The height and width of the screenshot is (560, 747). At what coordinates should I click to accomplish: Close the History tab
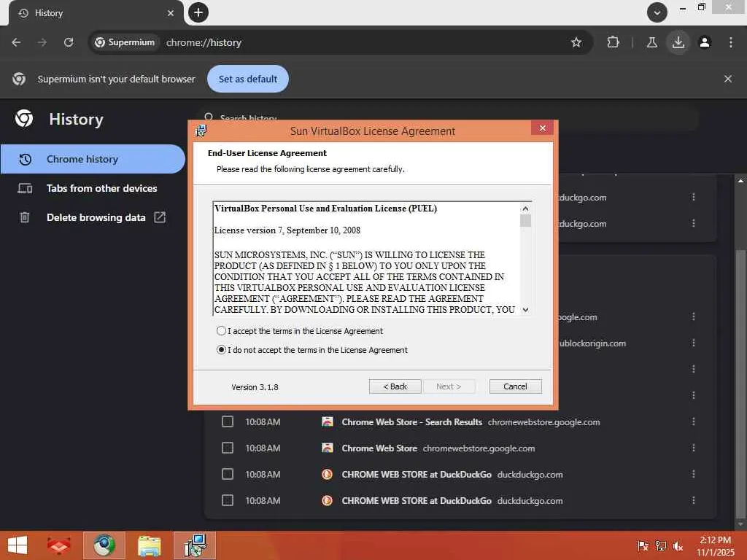171,13
